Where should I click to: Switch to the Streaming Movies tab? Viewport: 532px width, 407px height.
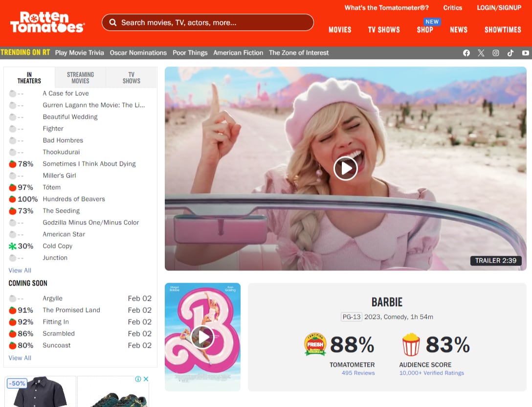[80, 78]
